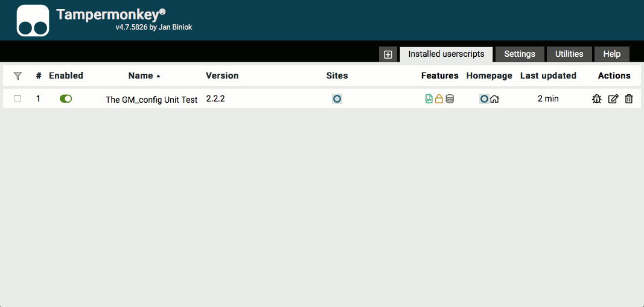Delete the script with the trash icon
The height and width of the screenshot is (307, 644).
628,99
